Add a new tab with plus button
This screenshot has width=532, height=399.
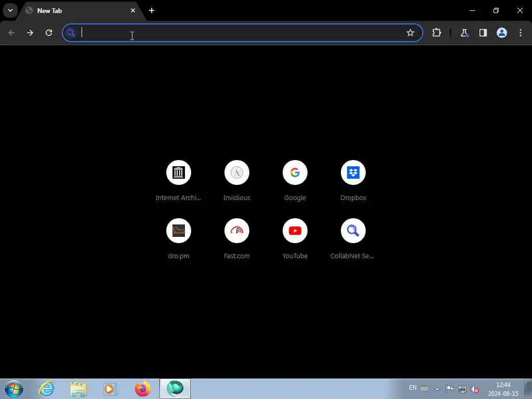152,10
